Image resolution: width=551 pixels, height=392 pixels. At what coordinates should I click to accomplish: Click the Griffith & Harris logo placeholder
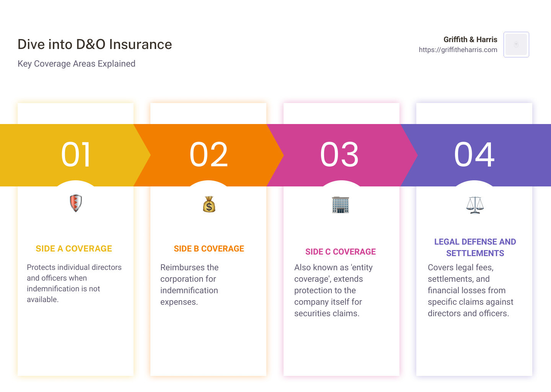[516, 44]
